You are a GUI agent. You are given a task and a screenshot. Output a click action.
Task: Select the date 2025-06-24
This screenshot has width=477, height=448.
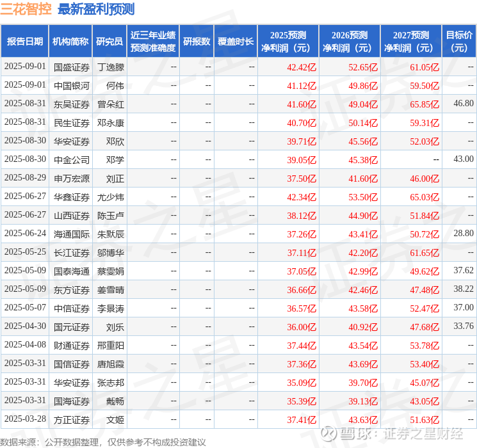click(25, 233)
